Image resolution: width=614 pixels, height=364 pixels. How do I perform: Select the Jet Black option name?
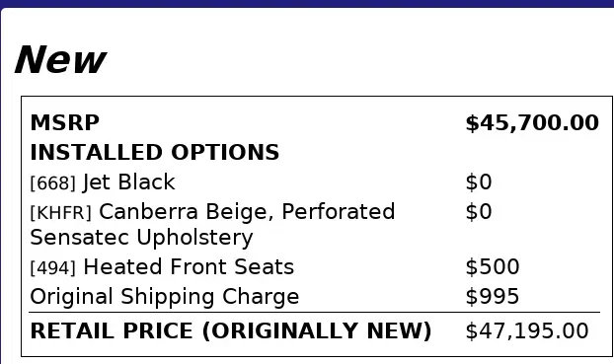[129, 182]
